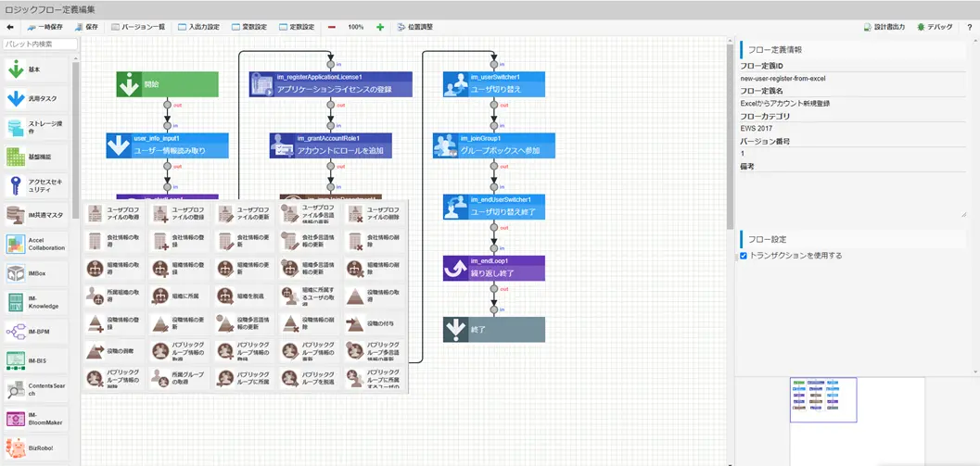This screenshot has width=980, height=466.
Task: Toggle the トランザクションを使用する checkbox
Action: 744,256
